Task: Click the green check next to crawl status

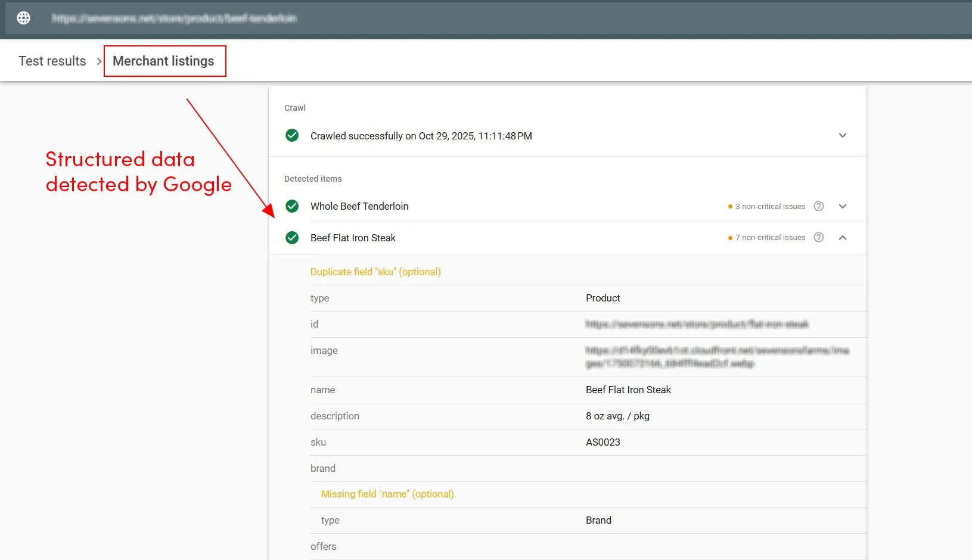Action: click(292, 135)
